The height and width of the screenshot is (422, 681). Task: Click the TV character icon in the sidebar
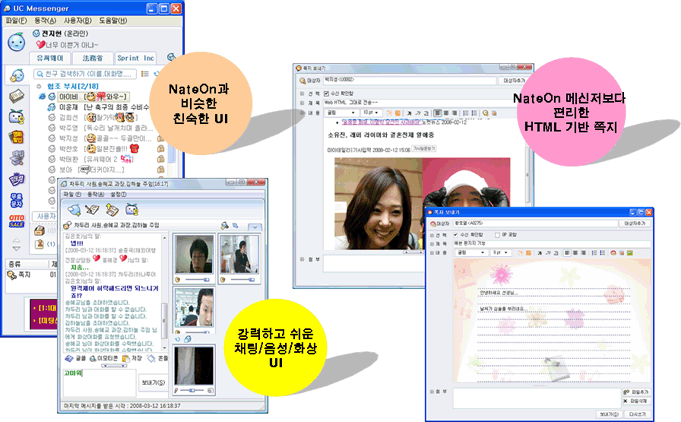point(17,117)
